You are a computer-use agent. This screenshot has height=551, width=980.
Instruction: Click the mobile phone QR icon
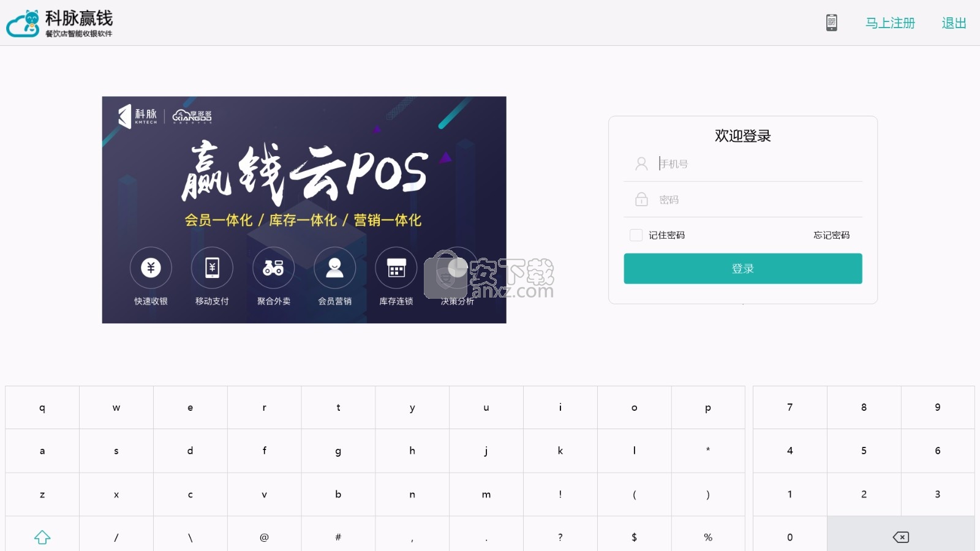click(831, 23)
